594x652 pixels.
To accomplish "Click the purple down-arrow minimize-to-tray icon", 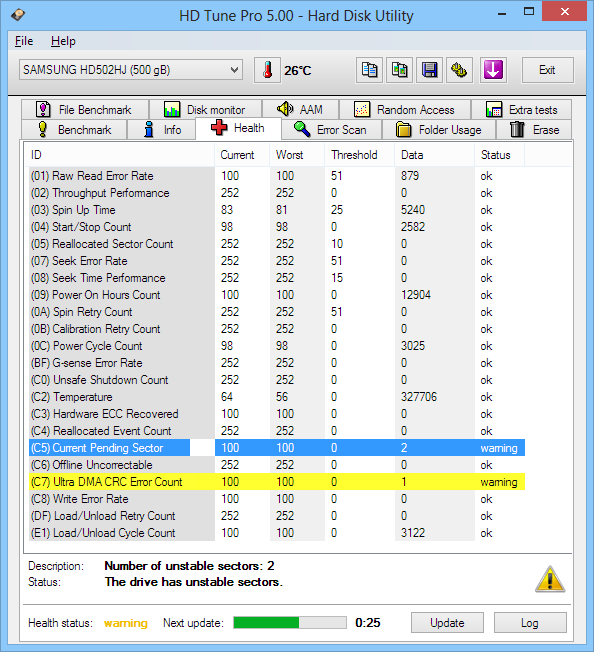I will [x=493, y=70].
